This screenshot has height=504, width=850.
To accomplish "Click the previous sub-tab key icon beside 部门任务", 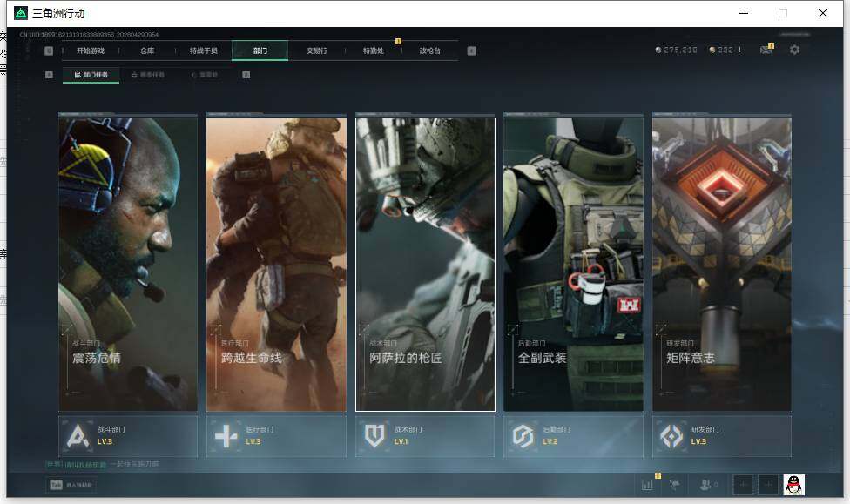I will pyautogui.click(x=50, y=75).
